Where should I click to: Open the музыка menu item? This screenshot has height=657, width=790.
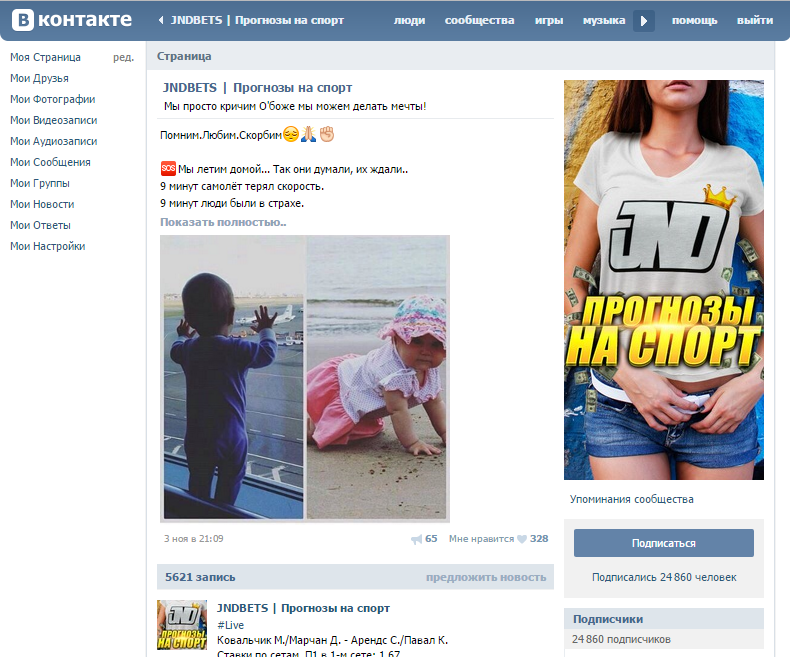pyautogui.click(x=604, y=20)
